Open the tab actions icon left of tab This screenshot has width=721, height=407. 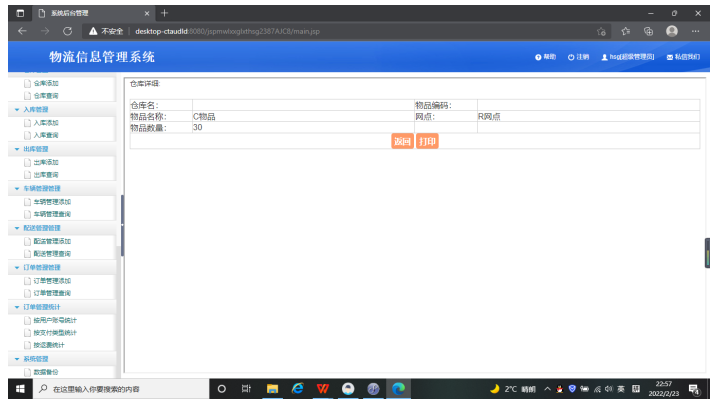click(20, 13)
